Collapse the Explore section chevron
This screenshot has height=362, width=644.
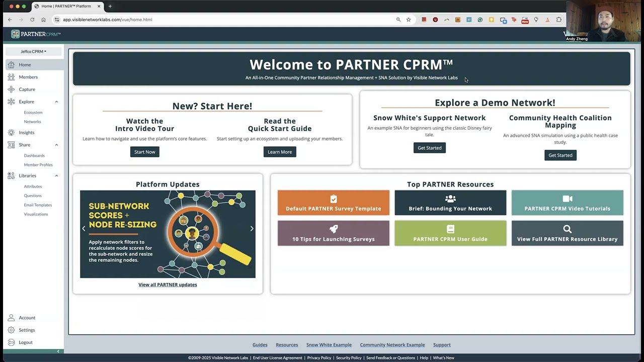pyautogui.click(x=56, y=102)
